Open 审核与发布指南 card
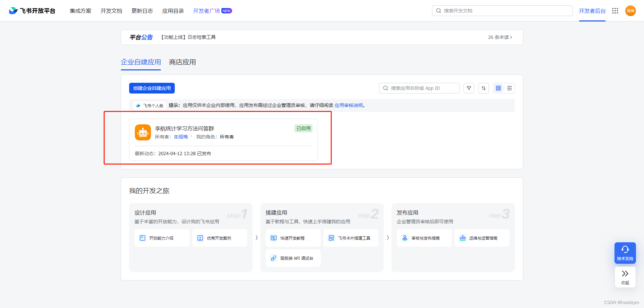The height and width of the screenshot is (308, 644). [x=424, y=238]
